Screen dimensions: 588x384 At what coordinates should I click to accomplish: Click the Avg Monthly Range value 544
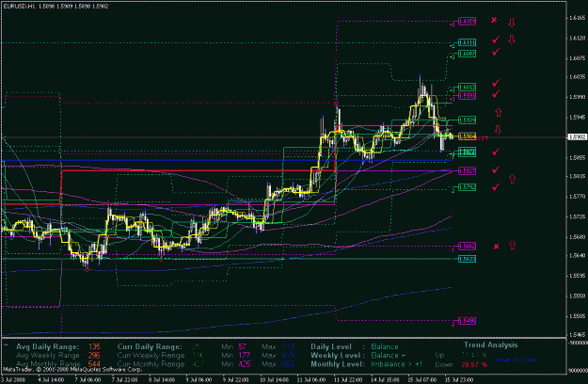pyautogui.click(x=94, y=364)
